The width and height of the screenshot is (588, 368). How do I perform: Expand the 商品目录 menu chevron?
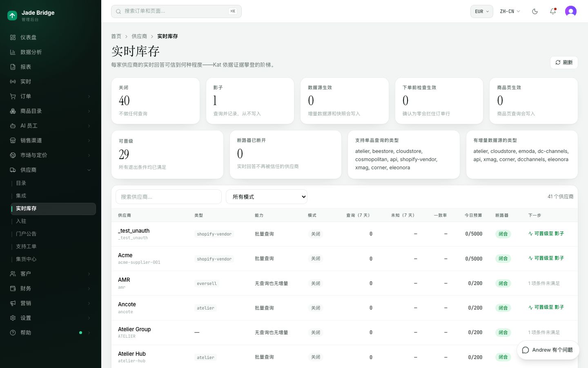[89, 111]
